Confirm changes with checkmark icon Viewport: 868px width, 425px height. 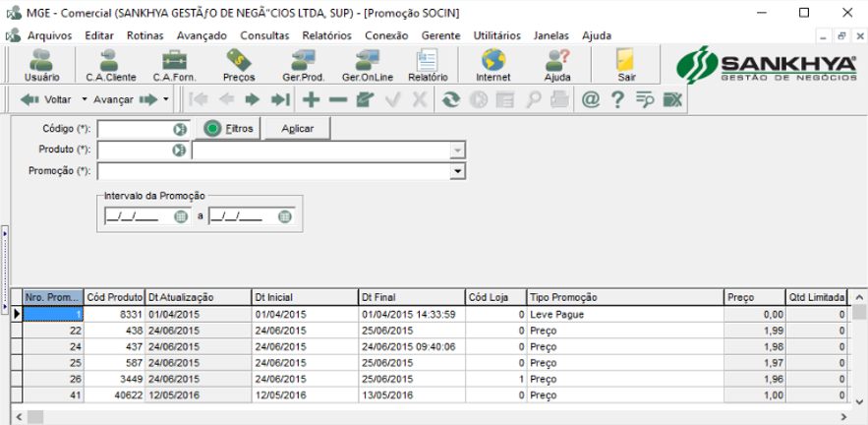[392, 99]
